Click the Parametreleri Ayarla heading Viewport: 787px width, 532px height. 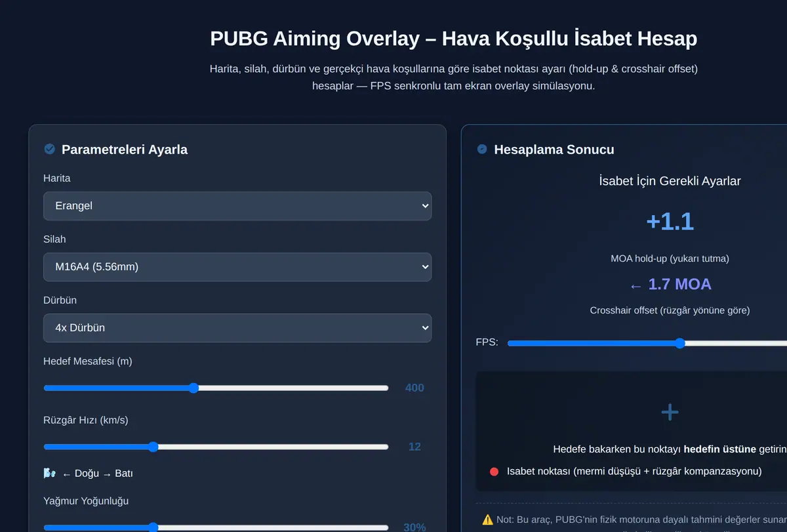(125, 150)
